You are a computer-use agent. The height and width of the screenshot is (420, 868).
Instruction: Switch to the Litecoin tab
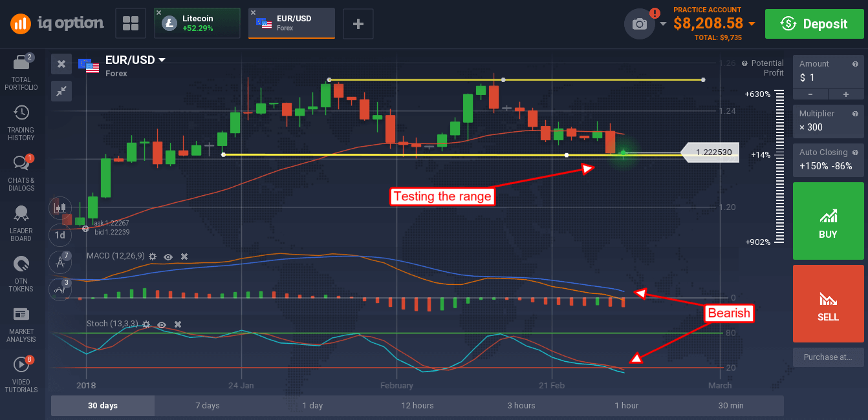click(x=197, y=23)
